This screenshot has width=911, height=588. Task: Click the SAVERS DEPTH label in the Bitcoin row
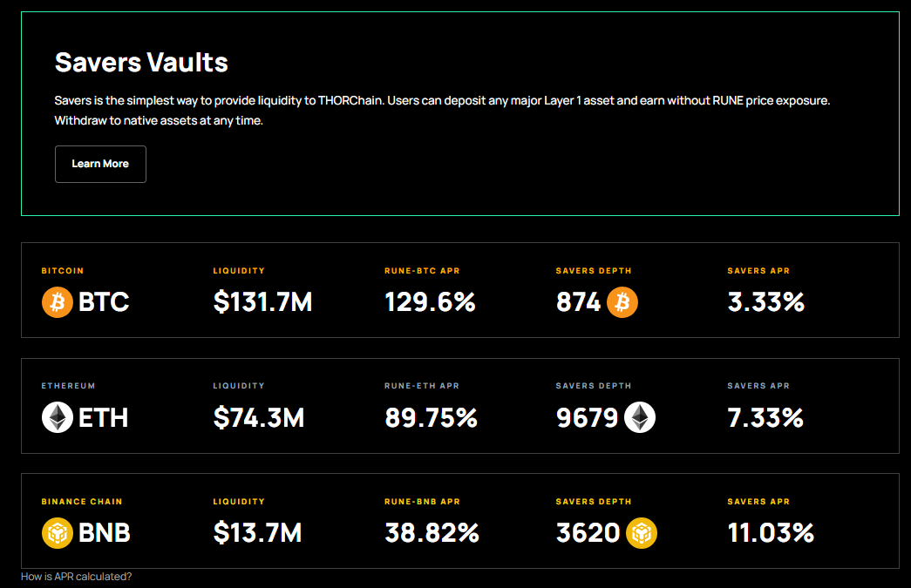coord(593,271)
